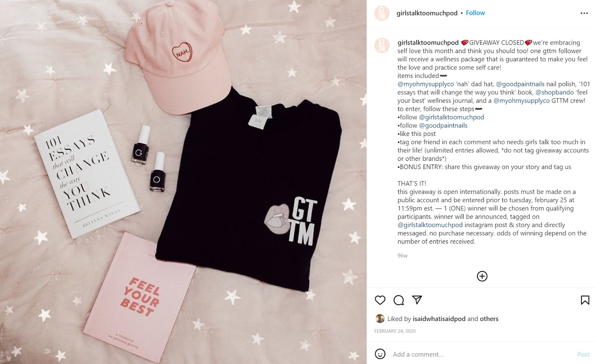Screen dimensions: 595x364
Task: Load more comments with the plus circle
Action: [482, 276]
